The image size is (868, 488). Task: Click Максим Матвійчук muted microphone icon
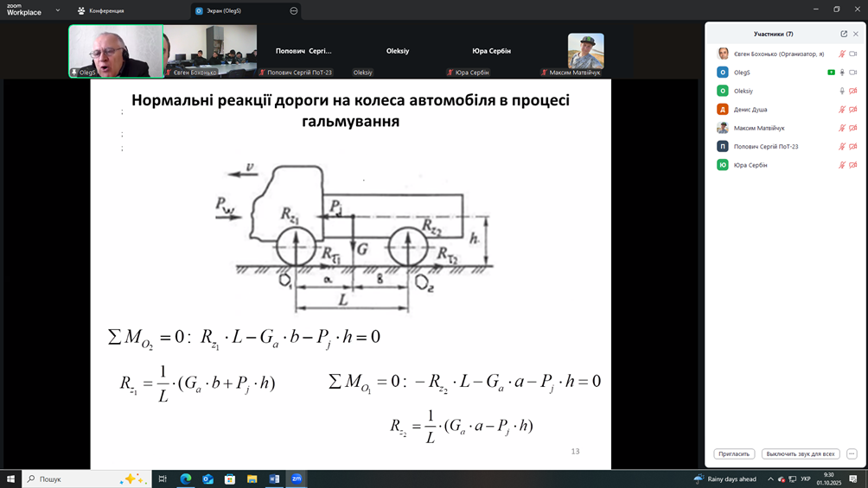coord(842,128)
